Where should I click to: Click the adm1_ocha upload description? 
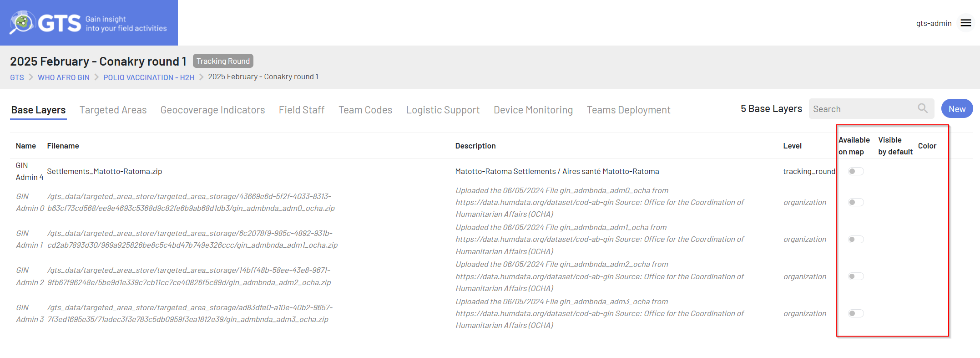(x=600, y=239)
